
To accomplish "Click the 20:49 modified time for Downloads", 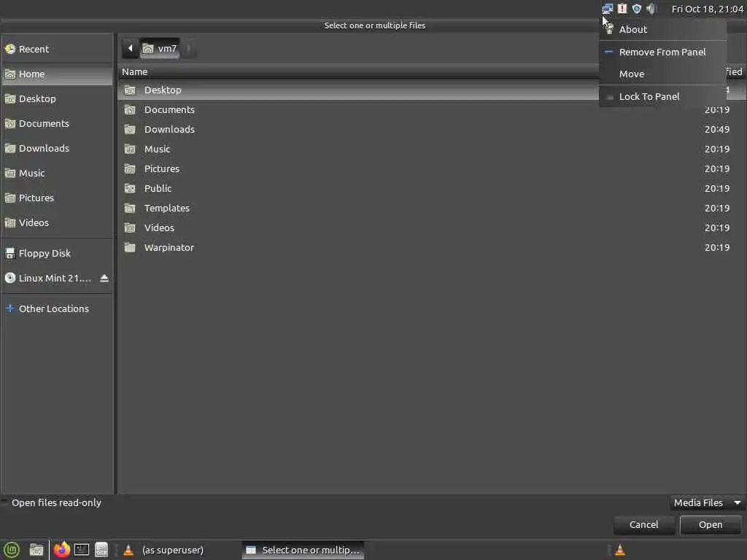I will [x=717, y=130].
